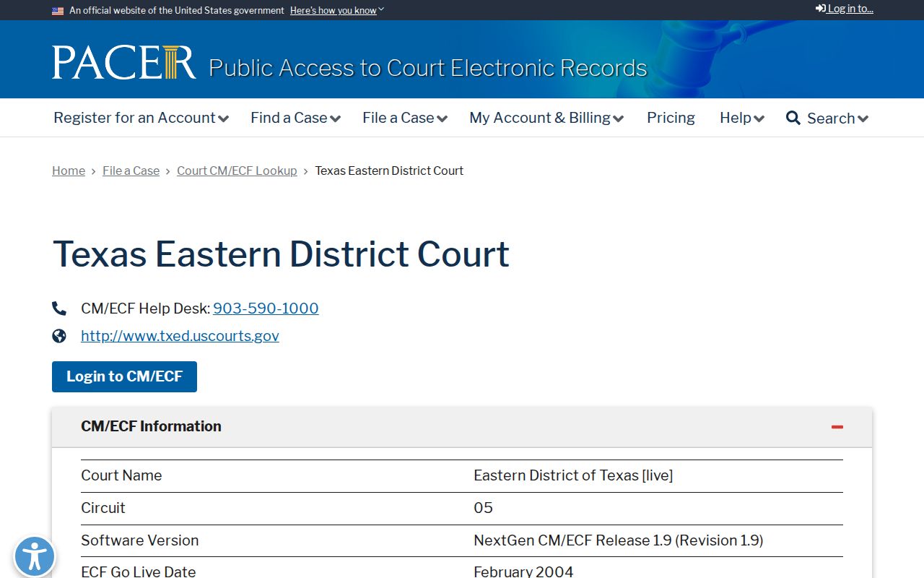Click the Circuit row label
Image resolution: width=924 pixels, height=578 pixels.
point(103,508)
